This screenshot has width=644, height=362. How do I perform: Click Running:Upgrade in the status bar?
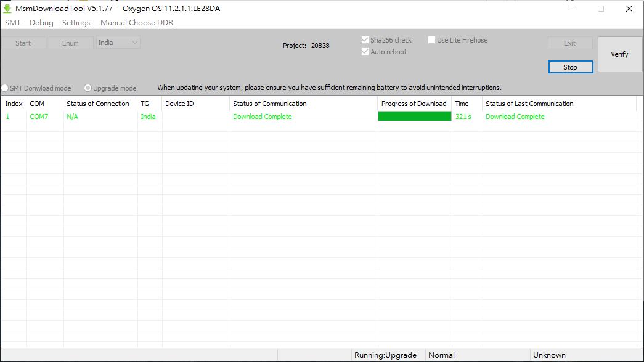point(385,355)
